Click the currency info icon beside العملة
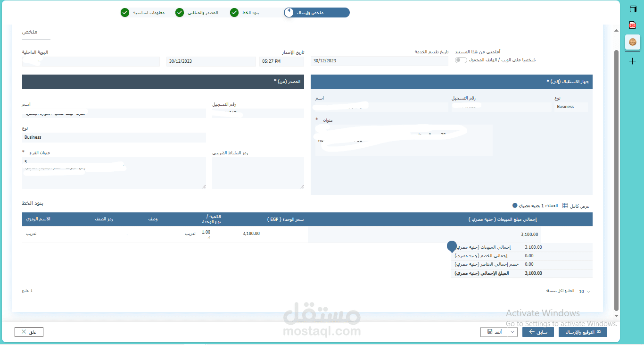This screenshot has width=644, height=345. pyautogui.click(x=515, y=206)
